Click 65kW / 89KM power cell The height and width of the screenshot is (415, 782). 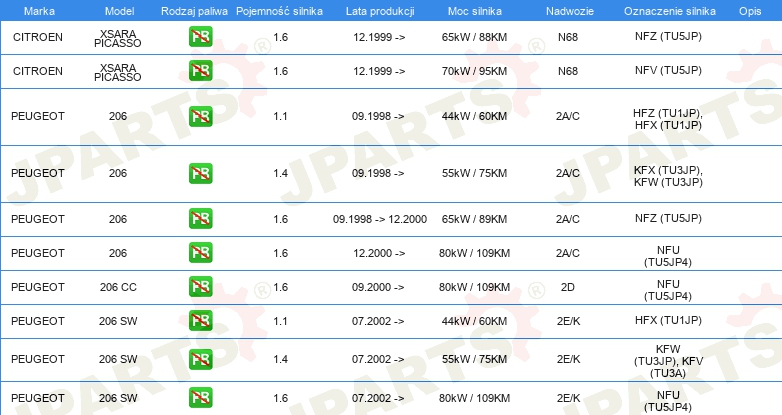pyautogui.click(x=474, y=219)
